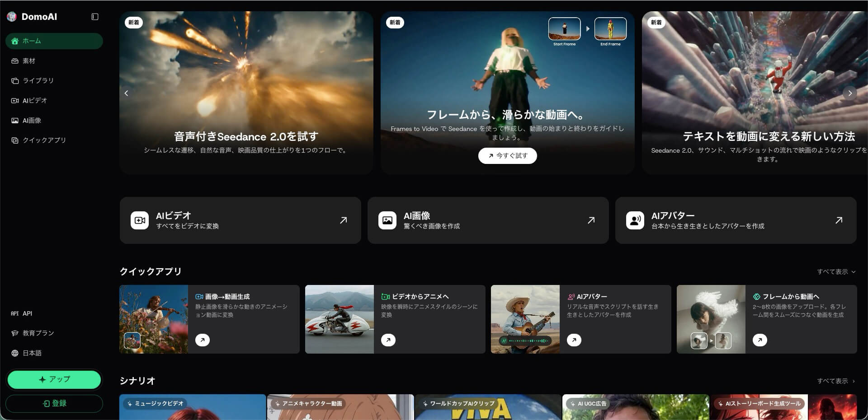The height and width of the screenshot is (420, 868).
Task: Open the 素材 sidebar item
Action: click(54, 61)
